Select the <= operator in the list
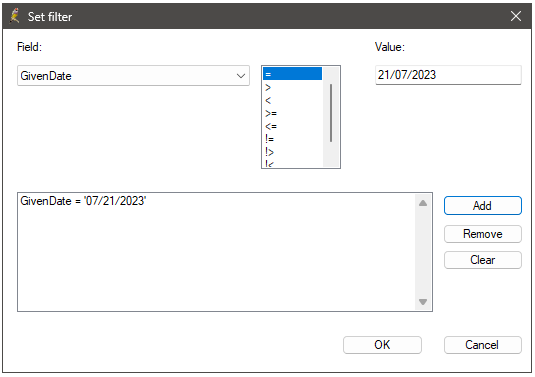Screen dimensions: 535x377 (292, 126)
